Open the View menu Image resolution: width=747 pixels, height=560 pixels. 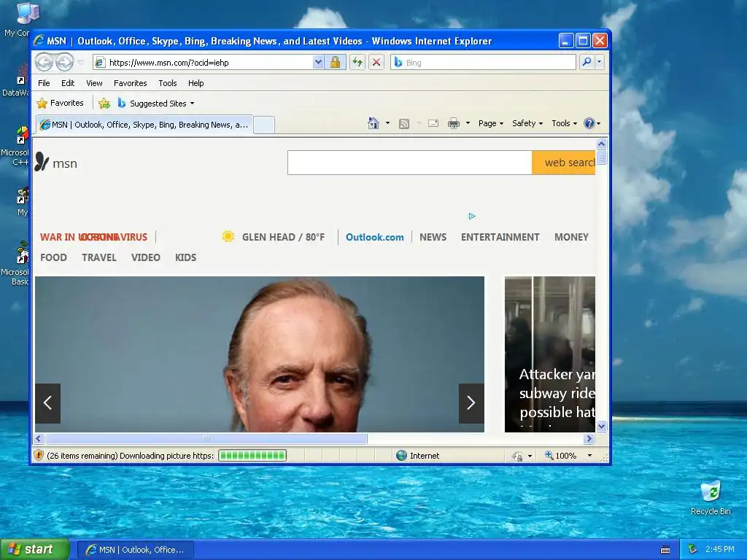click(94, 83)
